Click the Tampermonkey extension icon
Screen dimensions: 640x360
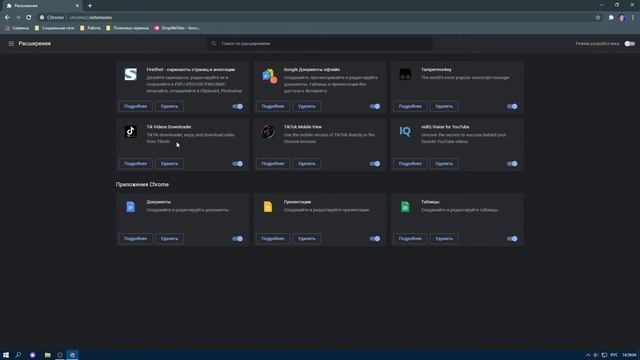(405, 74)
